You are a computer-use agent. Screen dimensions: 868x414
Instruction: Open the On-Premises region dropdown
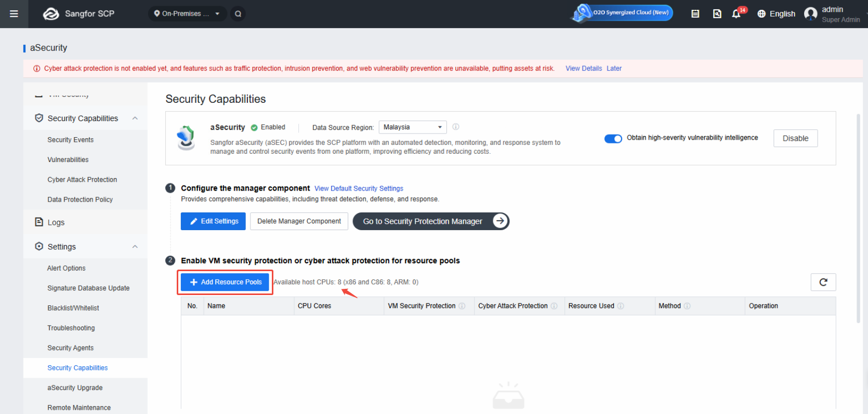coord(187,14)
